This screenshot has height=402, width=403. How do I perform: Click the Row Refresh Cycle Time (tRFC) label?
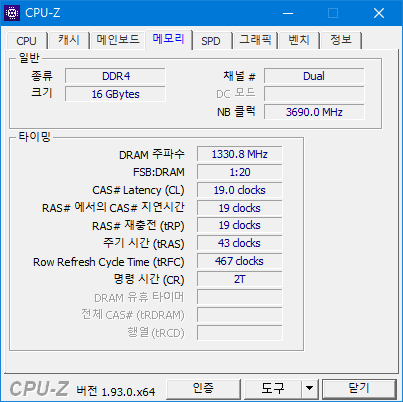tap(109, 262)
